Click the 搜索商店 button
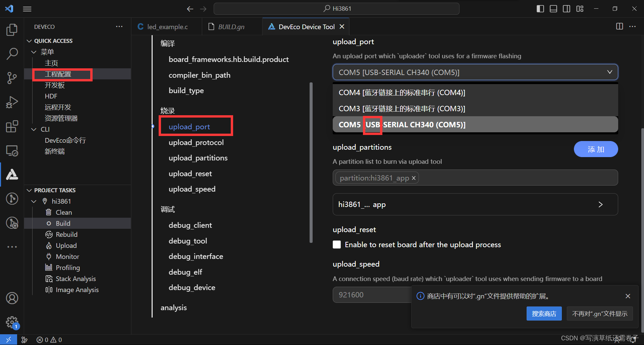The height and width of the screenshot is (345, 644). 544,314
